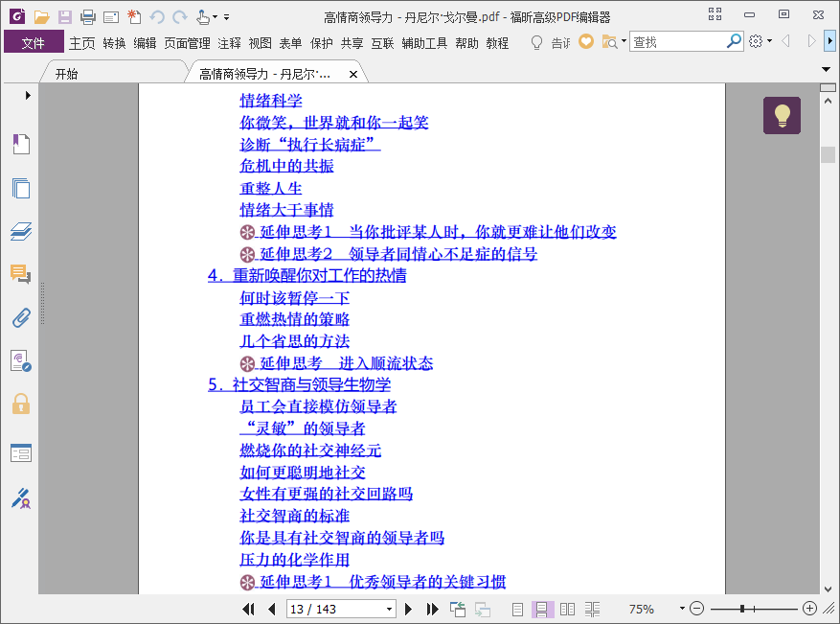Switch to the 开始 document tab

66,74
